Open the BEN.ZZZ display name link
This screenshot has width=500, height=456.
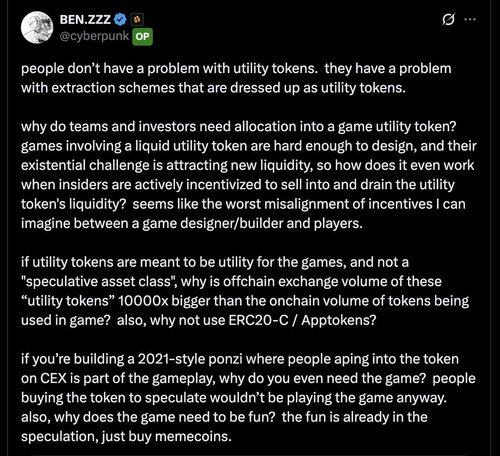click(85, 20)
